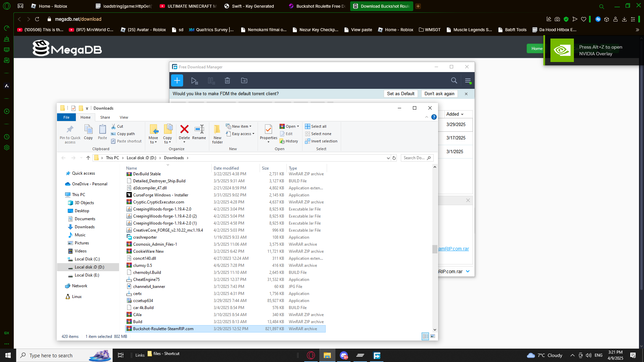Open the notification center
This screenshot has height=362, width=644.
[x=633, y=355]
